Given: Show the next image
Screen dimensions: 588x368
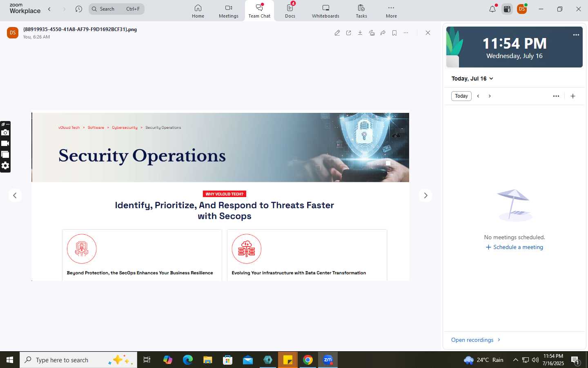Looking at the screenshot, I should [425, 195].
